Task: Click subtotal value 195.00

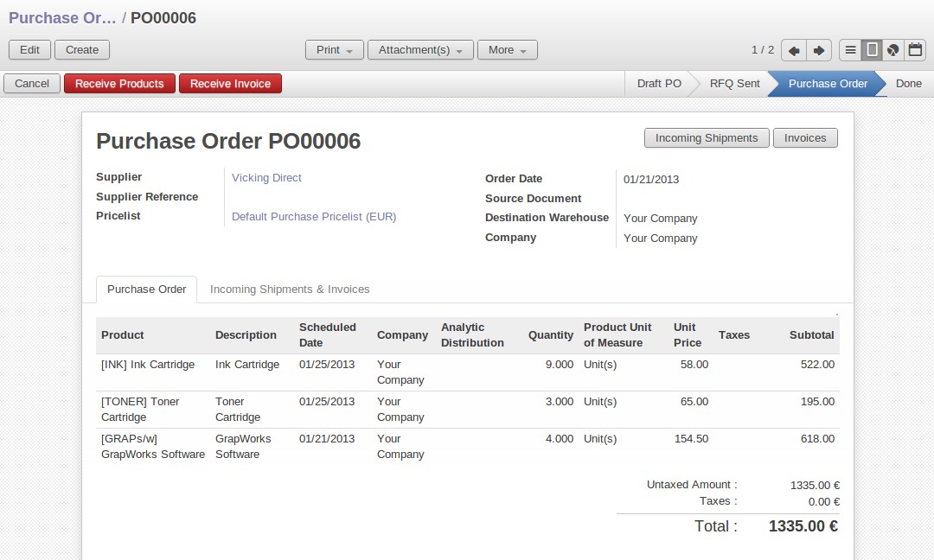Action: (817, 402)
